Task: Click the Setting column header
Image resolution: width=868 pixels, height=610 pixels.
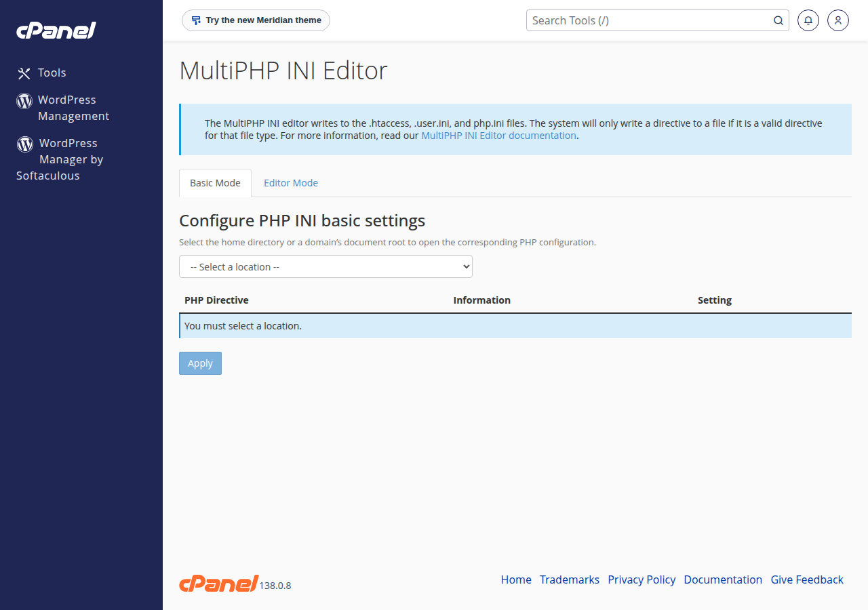Action: tap(715, 300)
